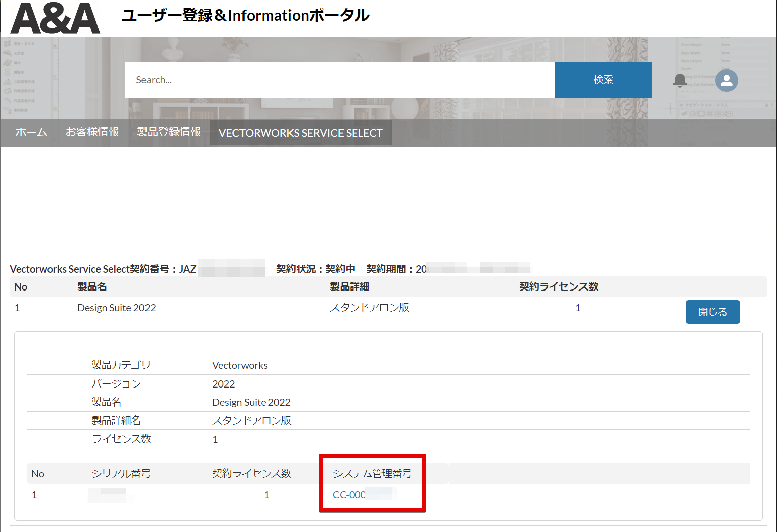Click the スタンドアロン版 cell in product row

click(x=369, y=308)
